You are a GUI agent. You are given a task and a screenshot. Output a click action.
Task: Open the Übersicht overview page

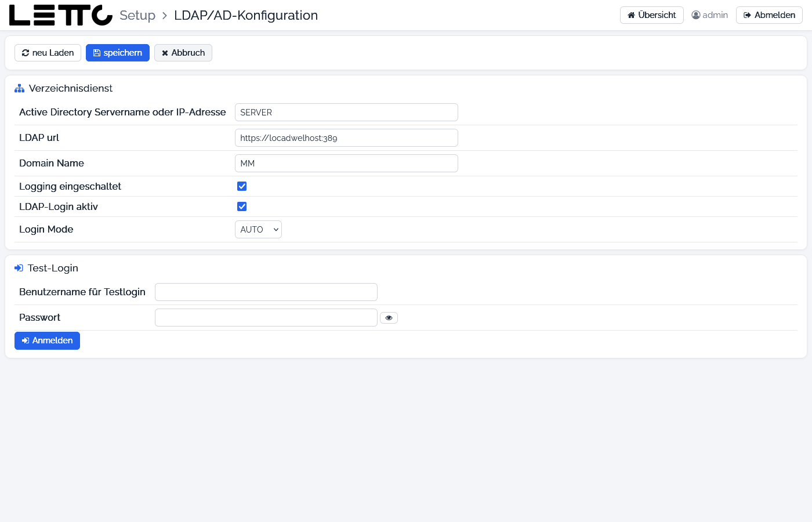[652, 15]
